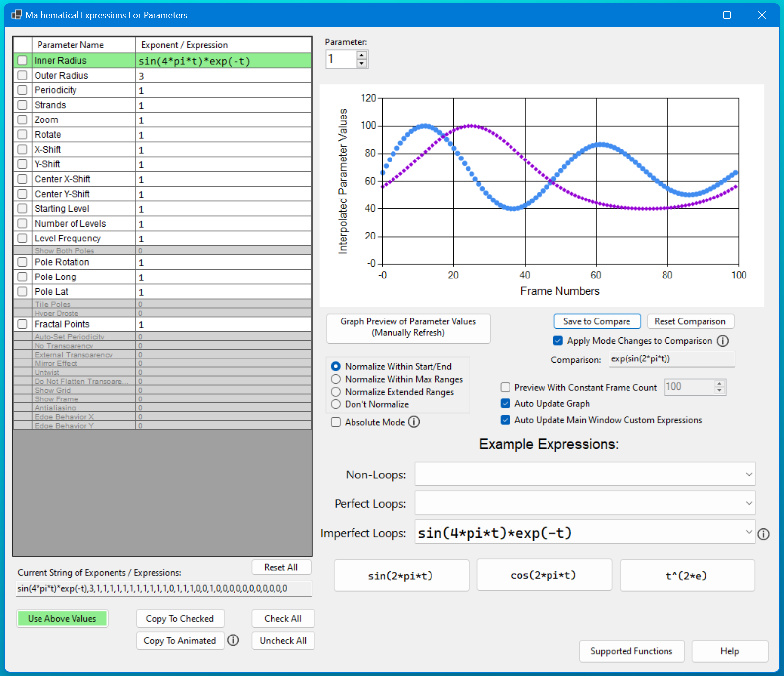Viewport: 784px width, 676px height.
Task: Maximize the Mathematical Expressions window
Action: coord(727,15)
